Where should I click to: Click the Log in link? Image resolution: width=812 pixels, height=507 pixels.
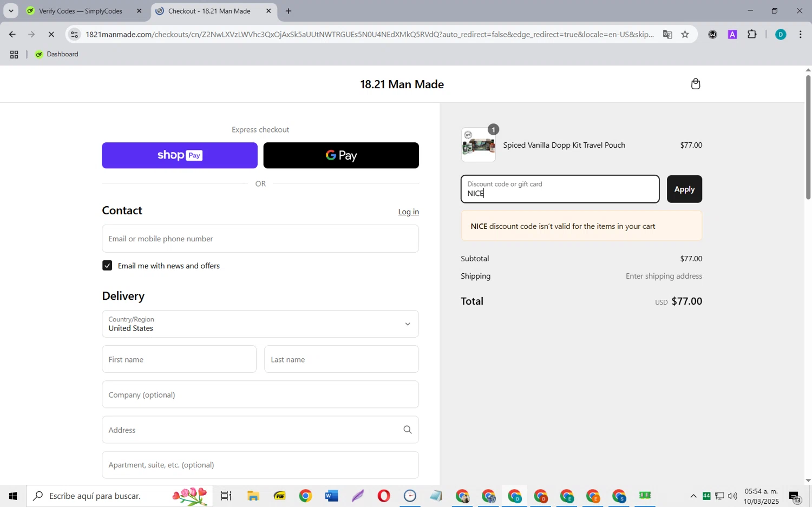pos(409,212)
